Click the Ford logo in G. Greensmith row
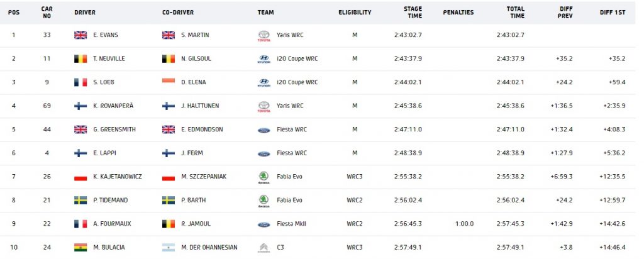 [x=264, y=130]
